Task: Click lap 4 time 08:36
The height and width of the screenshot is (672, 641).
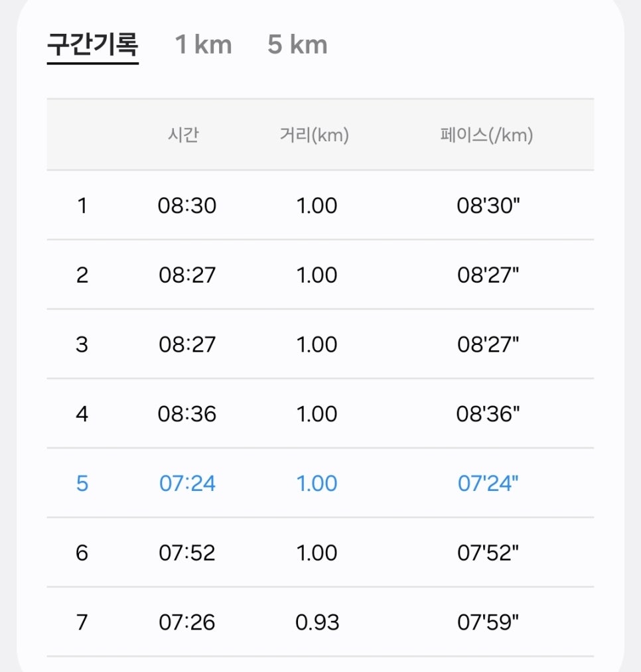Action: (x=187, y=414)
